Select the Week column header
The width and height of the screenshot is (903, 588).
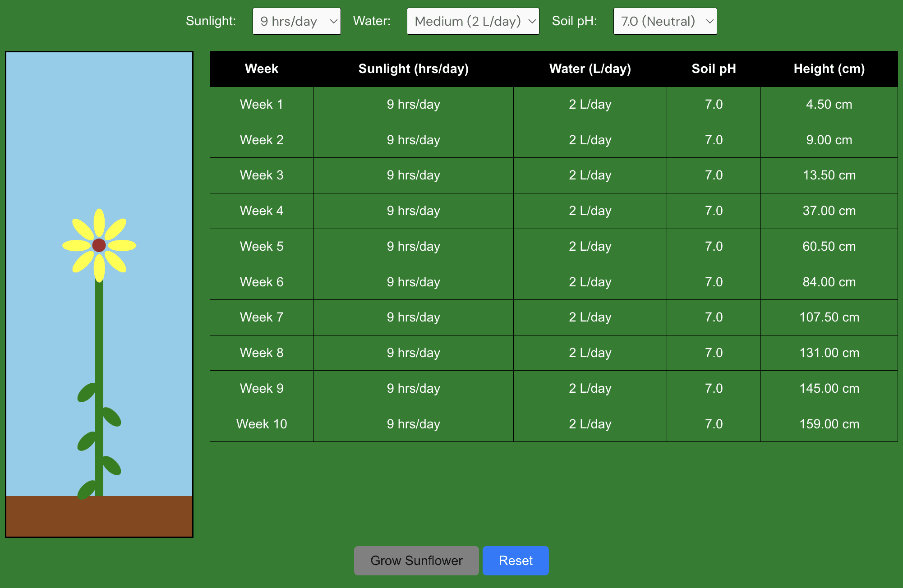click(x=262, y=69)
